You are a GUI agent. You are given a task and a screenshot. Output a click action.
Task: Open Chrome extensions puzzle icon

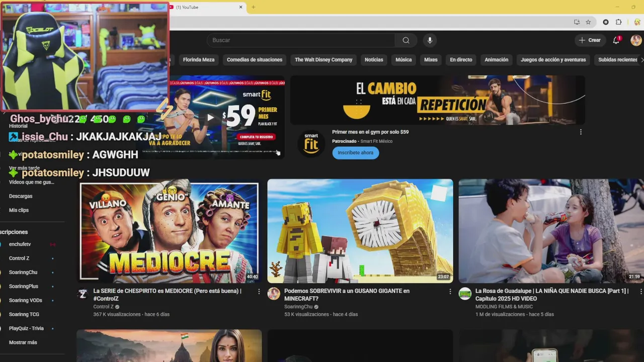[x=619, y=22]
